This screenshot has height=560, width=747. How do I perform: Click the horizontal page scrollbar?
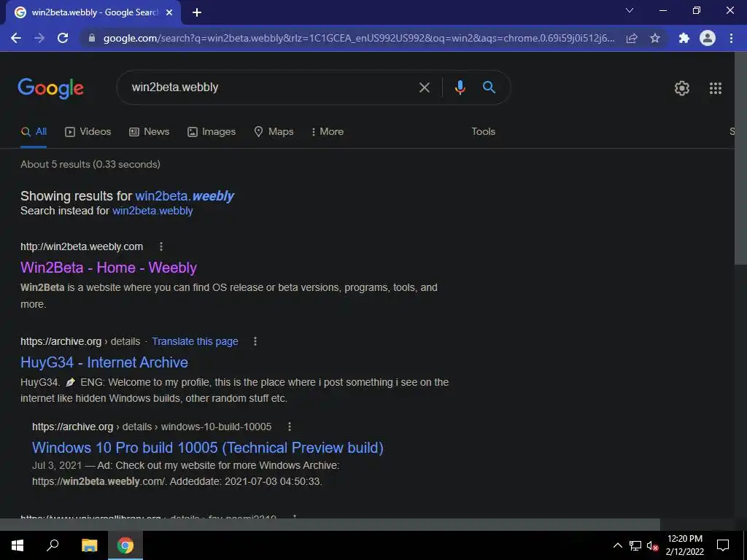(330, 524)
